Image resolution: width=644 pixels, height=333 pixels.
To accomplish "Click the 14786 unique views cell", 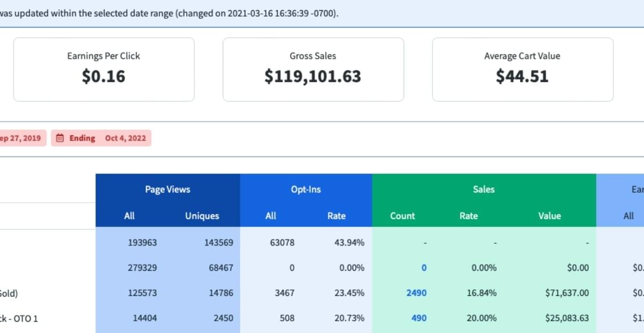I will pos(221,293).
